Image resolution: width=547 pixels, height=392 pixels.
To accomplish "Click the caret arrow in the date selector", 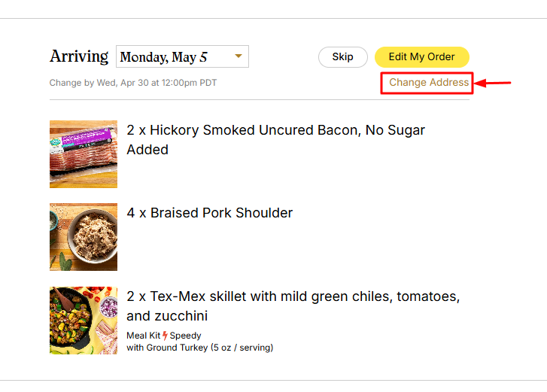I will click(239, 56).
